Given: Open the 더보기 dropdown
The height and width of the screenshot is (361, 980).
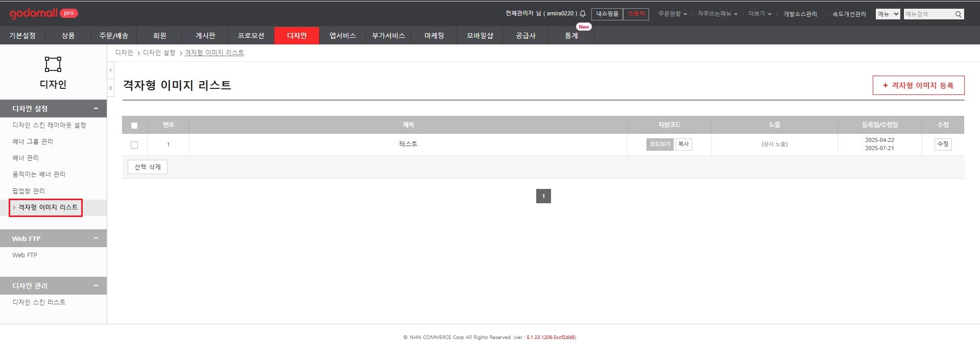Looking at the screenshot, I should coord(760,14).
